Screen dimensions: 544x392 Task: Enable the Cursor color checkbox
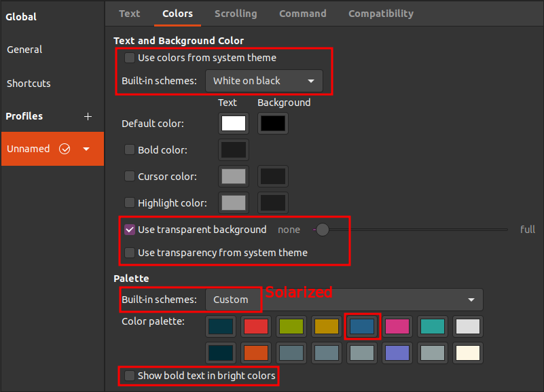point(130,176)
